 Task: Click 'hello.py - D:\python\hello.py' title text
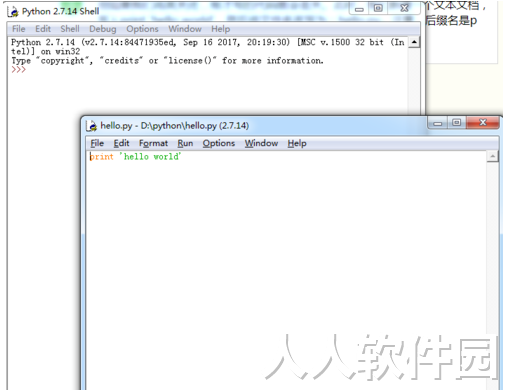click(x=175, y=126)
